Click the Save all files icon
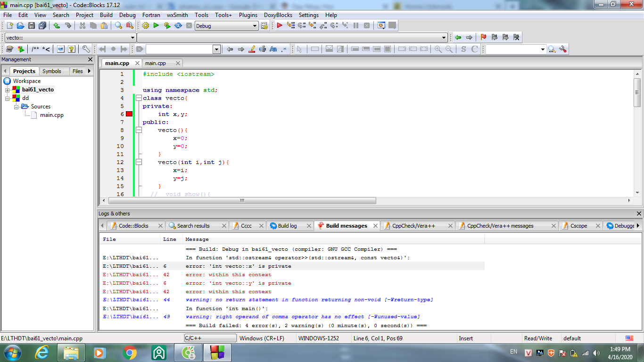 point(42,26)
